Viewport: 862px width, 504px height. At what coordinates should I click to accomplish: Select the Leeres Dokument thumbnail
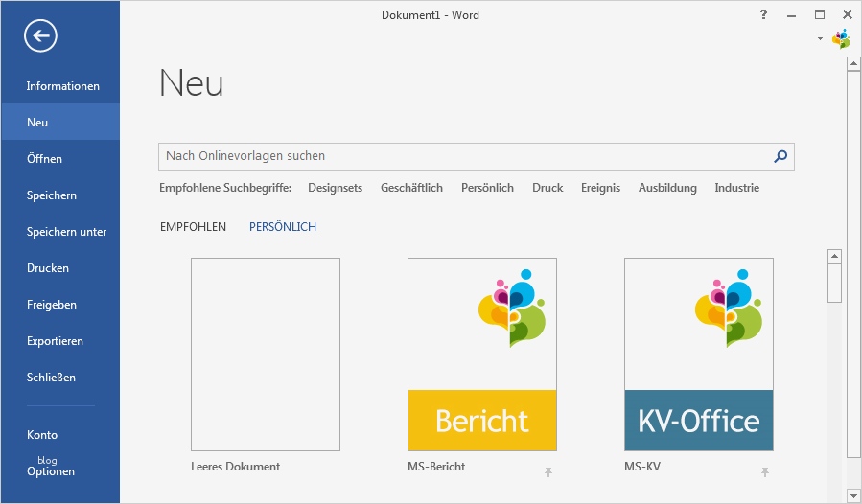click(266, 355)
